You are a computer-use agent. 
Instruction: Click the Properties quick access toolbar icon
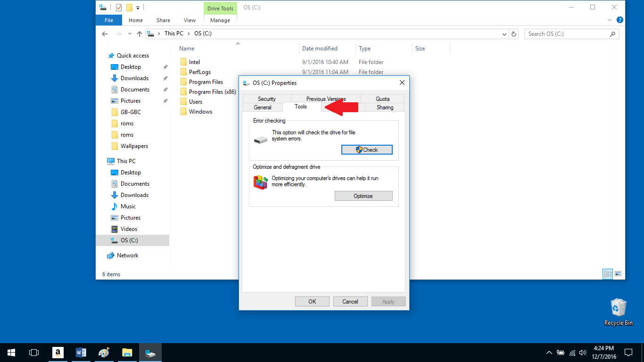pos(119,7)
